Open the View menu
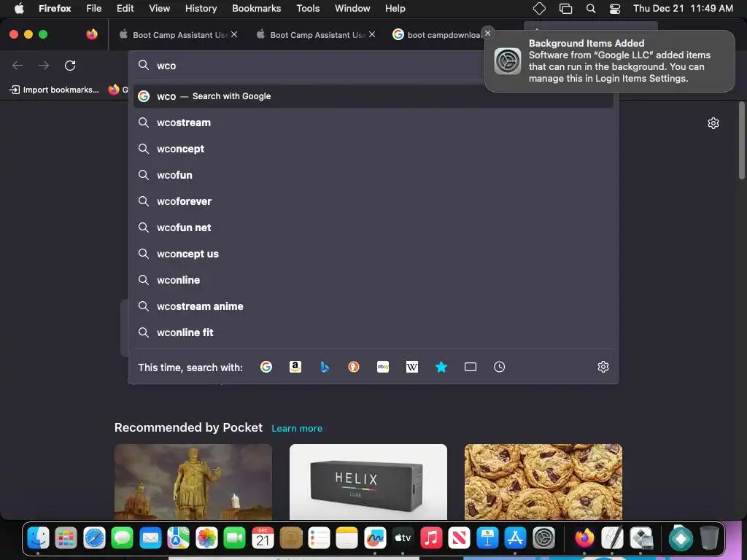 [x=159, y=9]
